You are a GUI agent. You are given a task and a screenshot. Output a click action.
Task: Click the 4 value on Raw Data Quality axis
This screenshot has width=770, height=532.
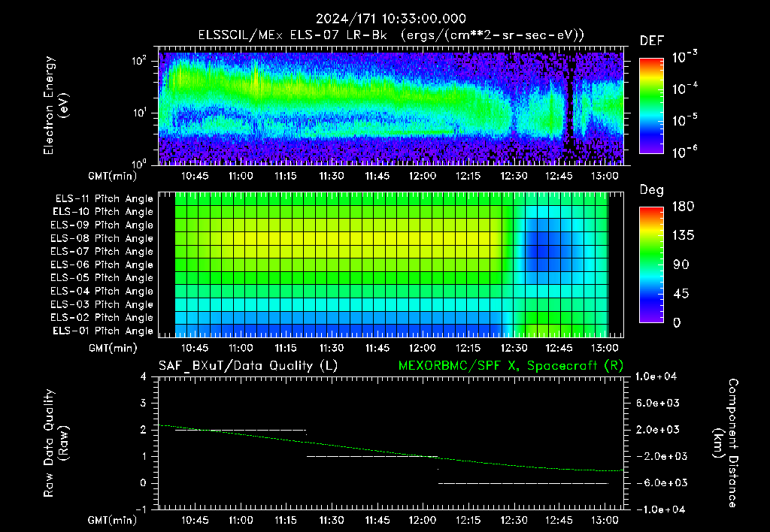pyautogui.click(x=144, y=376)
